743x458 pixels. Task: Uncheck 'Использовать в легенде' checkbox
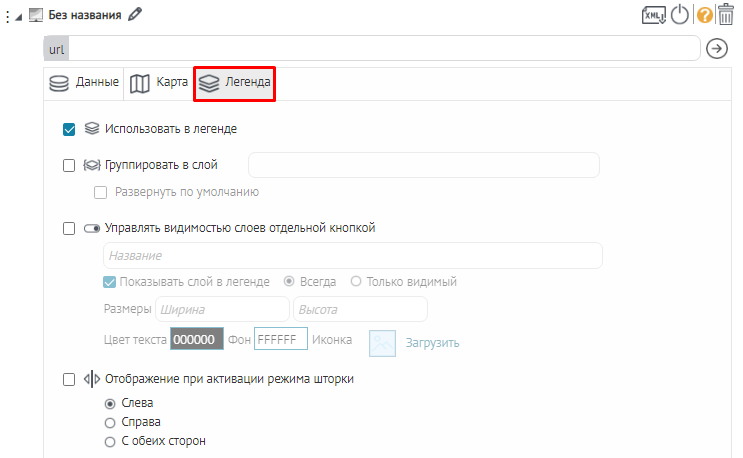[69, 129]
